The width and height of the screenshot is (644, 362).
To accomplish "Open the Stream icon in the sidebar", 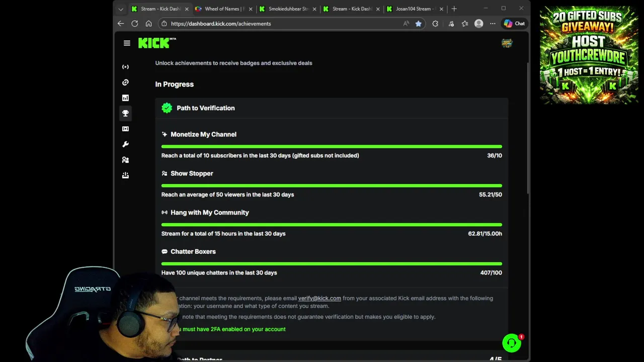I will tap(125, 67).
